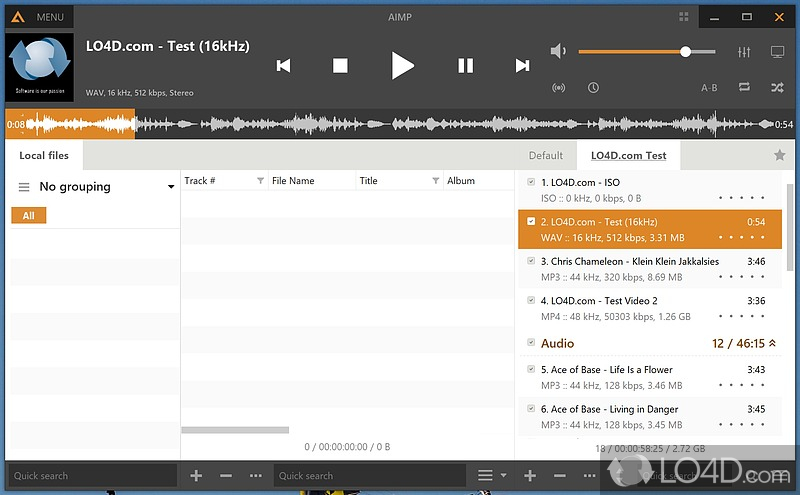
Task: Collapse the Audio group chevron
Action: [x=772, y=343]
